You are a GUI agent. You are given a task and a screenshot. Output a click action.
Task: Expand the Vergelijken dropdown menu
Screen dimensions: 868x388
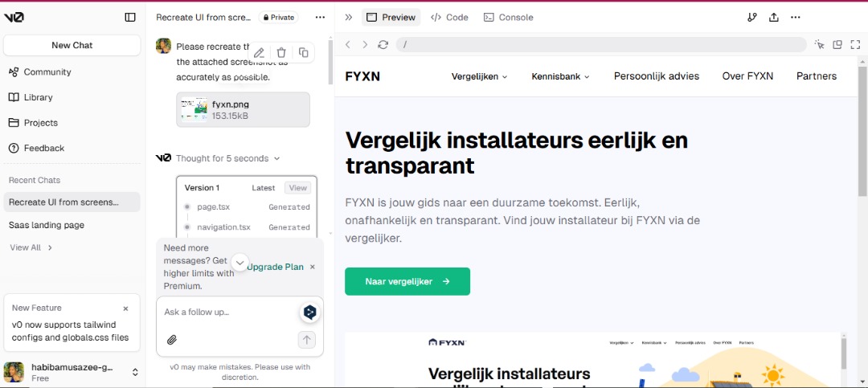coord(479,76)
